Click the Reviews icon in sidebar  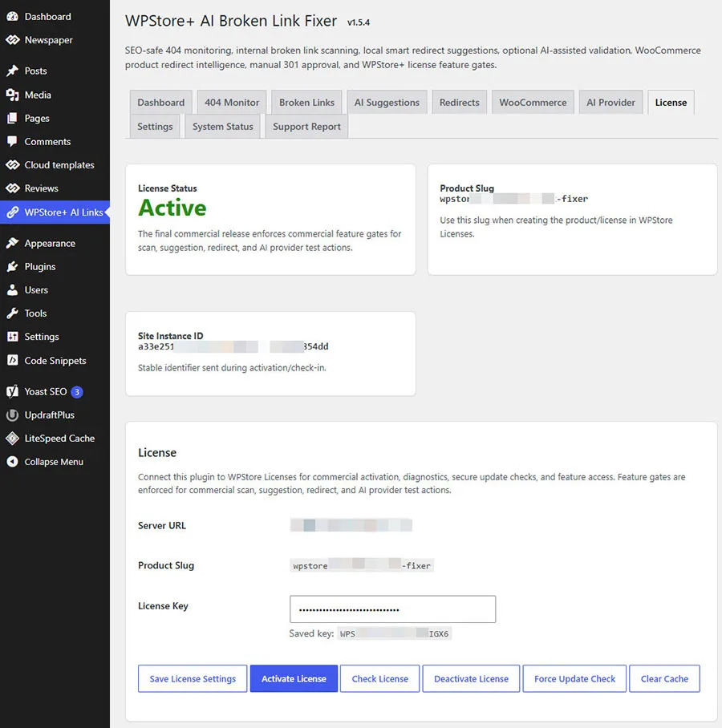[x=12, y=188]
